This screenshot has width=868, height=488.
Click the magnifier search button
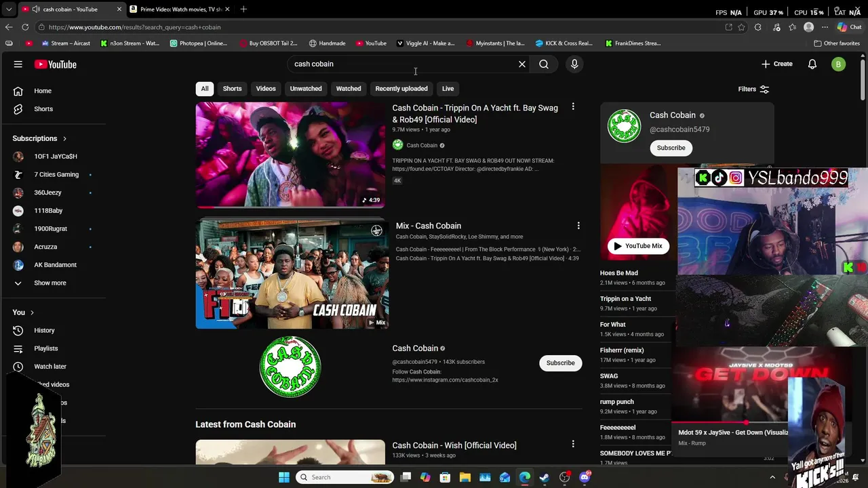click(544, 64)
